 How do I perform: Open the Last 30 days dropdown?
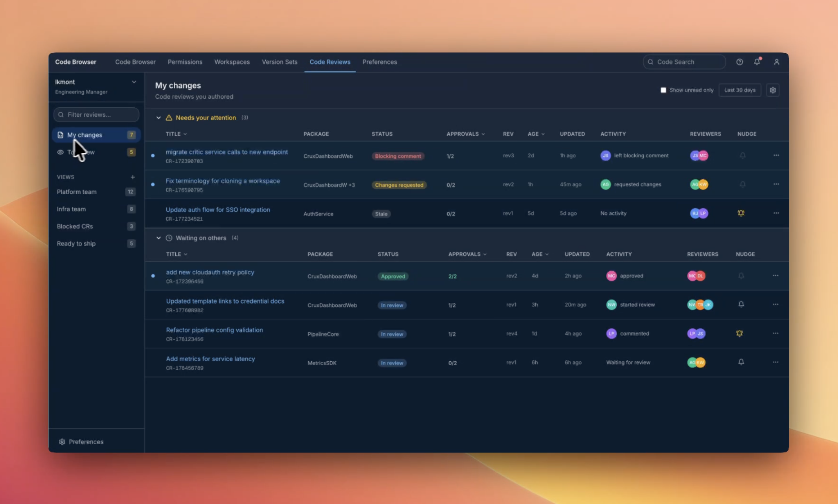739,90
